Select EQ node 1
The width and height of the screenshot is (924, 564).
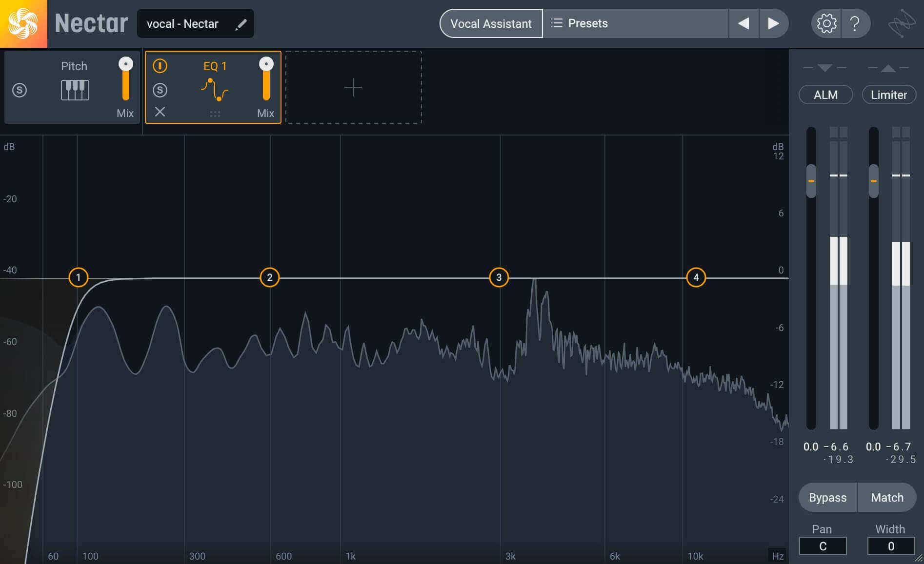[78, 277]
